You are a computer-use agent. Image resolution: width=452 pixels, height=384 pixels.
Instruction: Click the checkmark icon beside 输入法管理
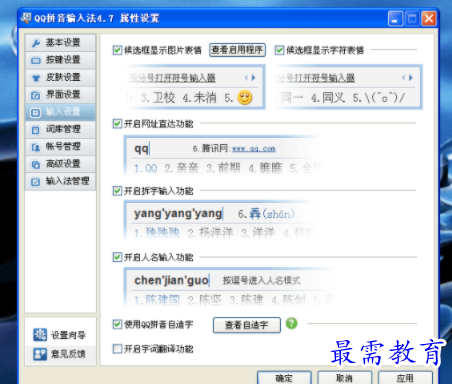(36, 182)
